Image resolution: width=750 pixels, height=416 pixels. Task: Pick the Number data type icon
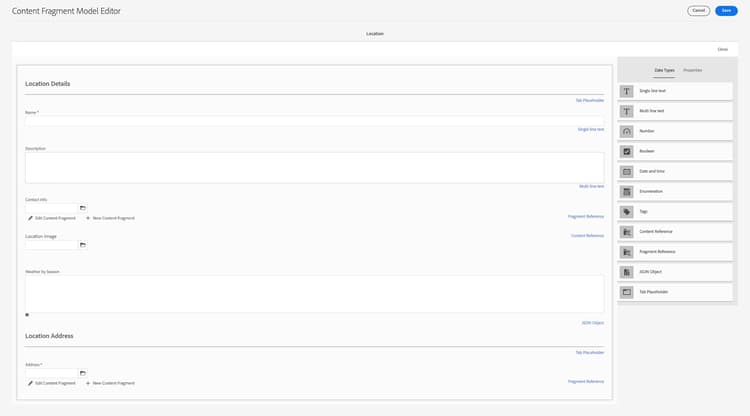coord(626,131)
